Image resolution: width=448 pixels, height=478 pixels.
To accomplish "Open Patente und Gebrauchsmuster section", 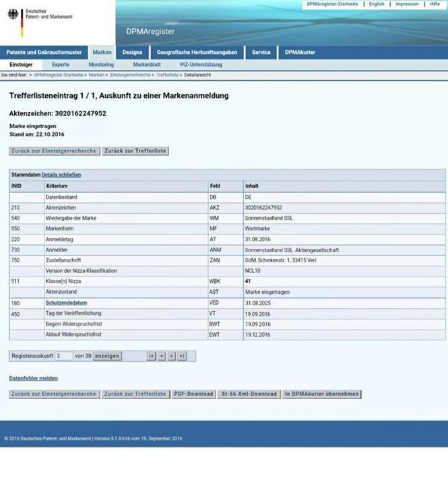I will pyautogui.click(x=44, y=52).
